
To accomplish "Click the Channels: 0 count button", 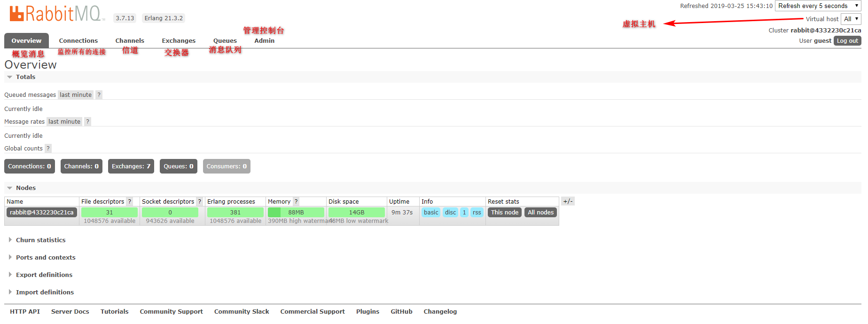I will point(81,166).
